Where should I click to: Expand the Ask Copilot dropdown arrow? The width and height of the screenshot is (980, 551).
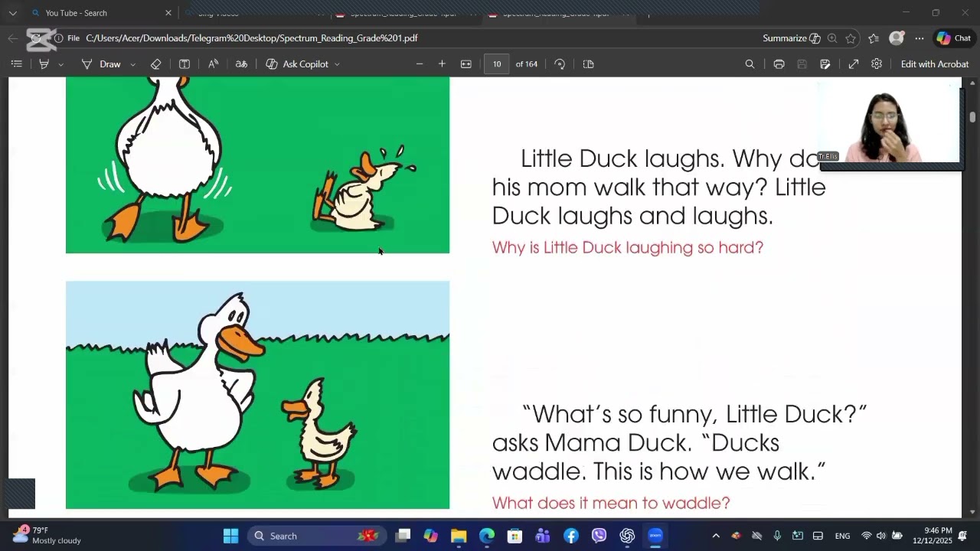tap(337, 64)
